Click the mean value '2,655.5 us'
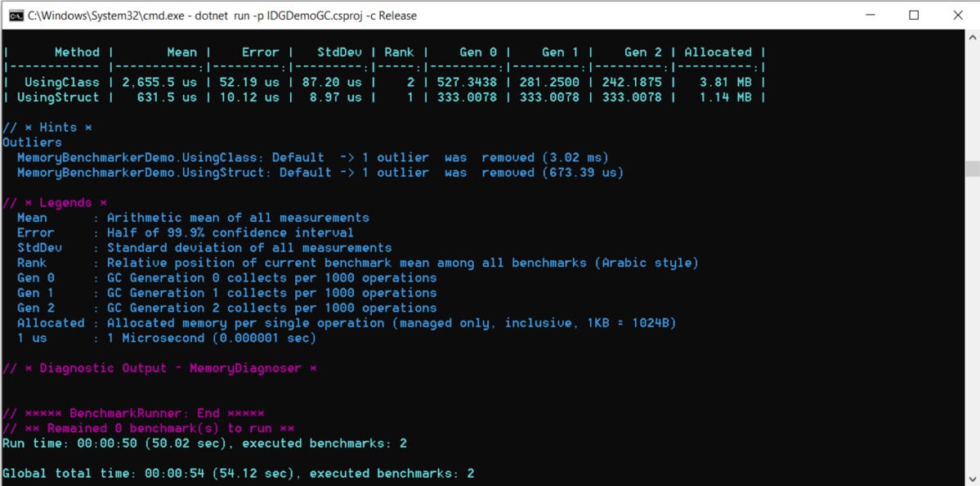Viewport: 980px width, 486px height. [159, 83]
